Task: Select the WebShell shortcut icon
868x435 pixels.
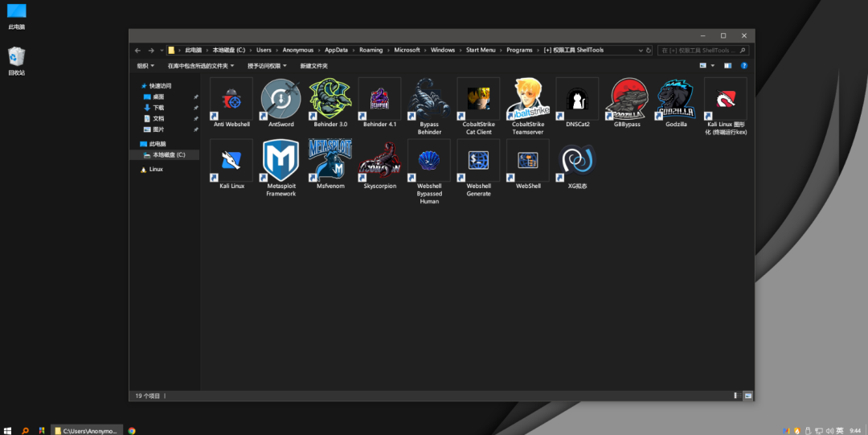Action: (528, 160)
